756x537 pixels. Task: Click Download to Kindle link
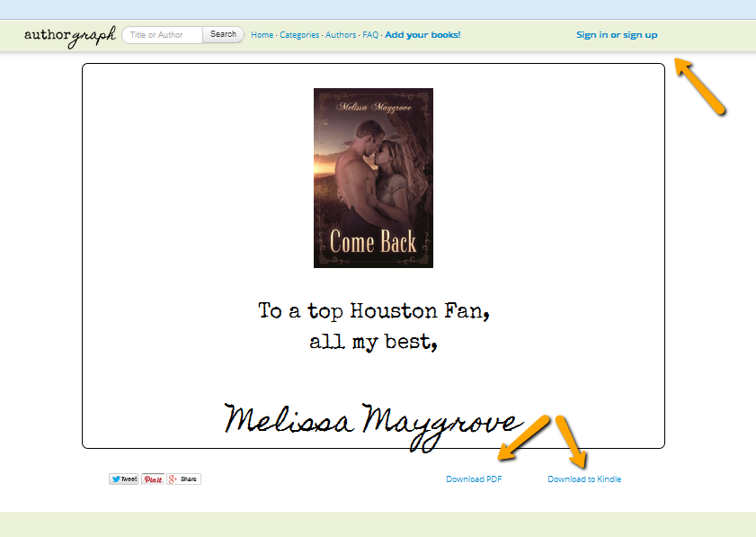click(x=584, y=479)
